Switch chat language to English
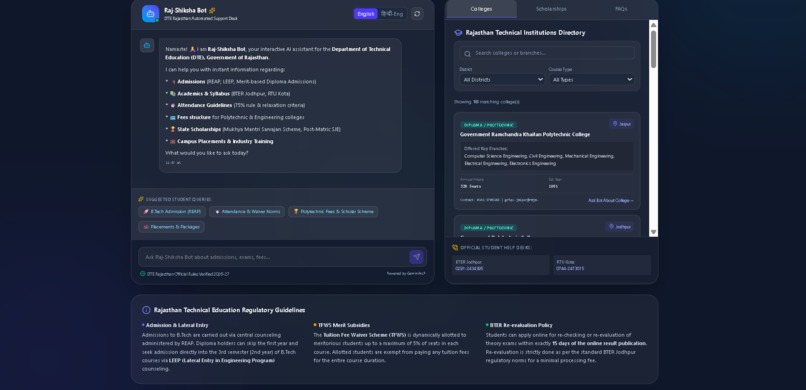 click(x=365, y=14)
